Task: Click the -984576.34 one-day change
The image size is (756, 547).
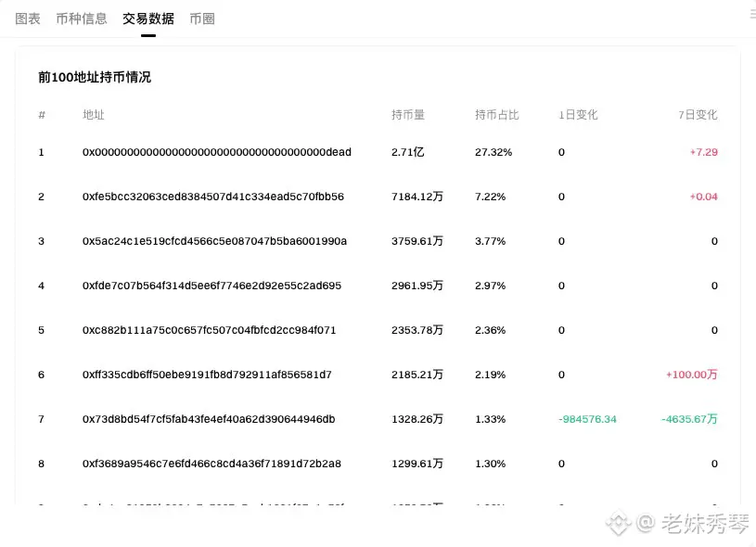Action: click(587, 419)
